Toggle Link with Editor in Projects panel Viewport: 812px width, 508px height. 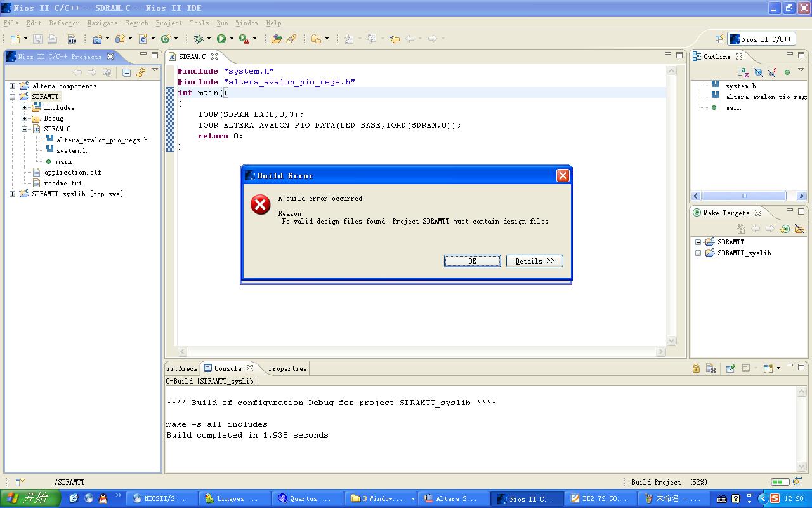[x=141, y=72]
